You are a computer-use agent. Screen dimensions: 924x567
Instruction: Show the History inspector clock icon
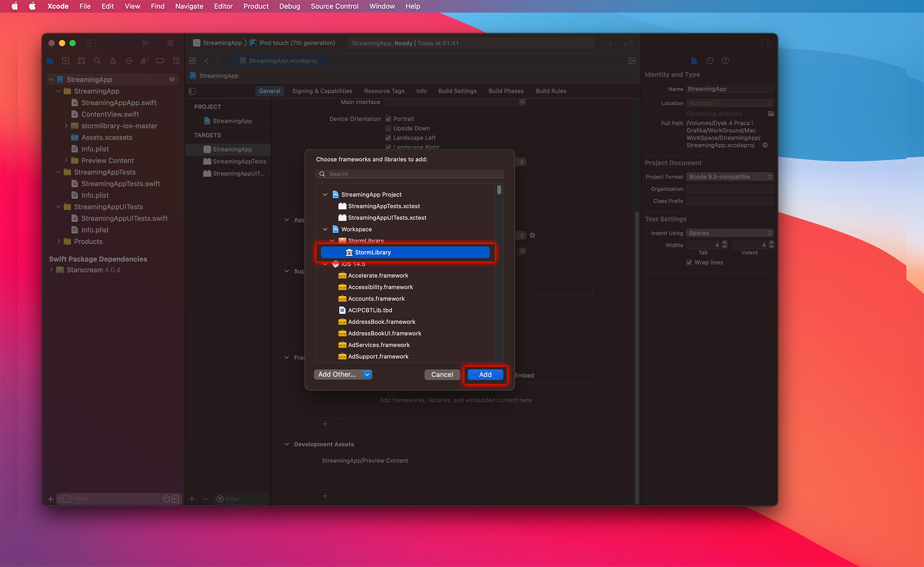pyautogui.click(x=709, y=61)
